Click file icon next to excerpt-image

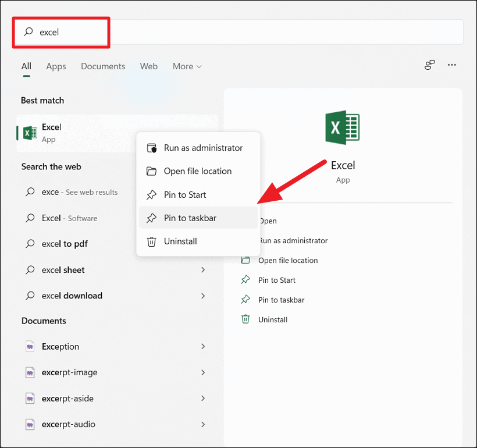(x=30, y=372)
